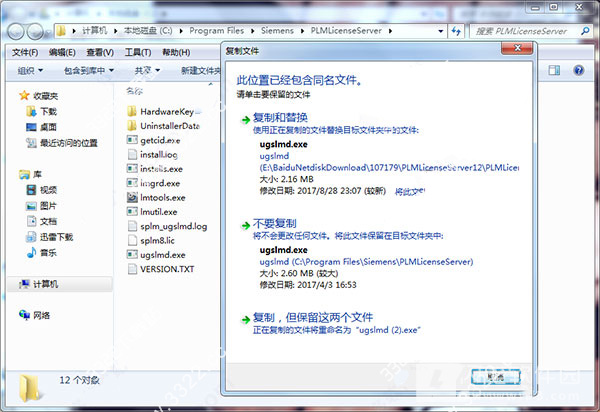The image size is (600, 412).
Task: Select the 最近访问的位置 icon
Action: pos(31,143)
